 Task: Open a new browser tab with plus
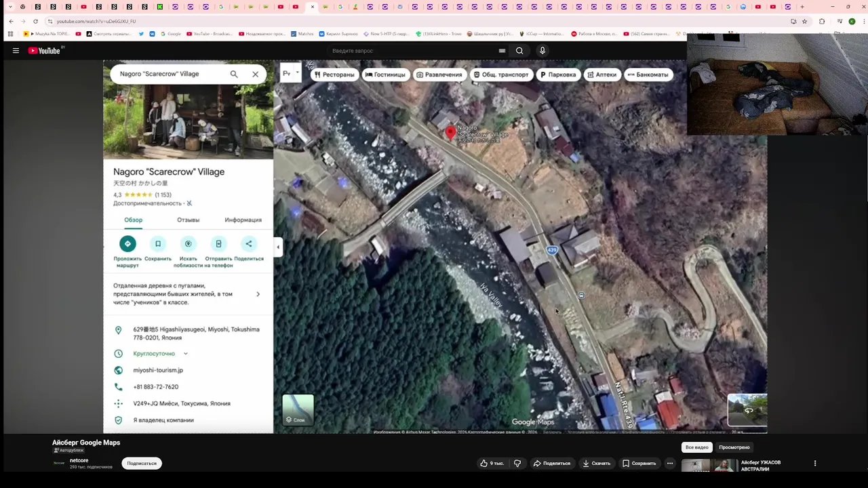tap(802, 7)
